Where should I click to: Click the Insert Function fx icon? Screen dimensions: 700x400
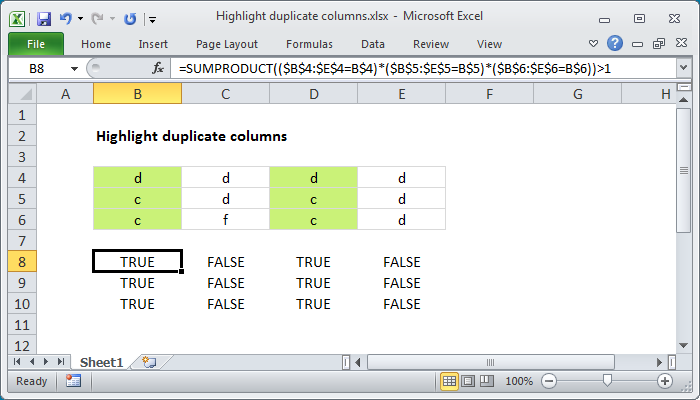[x=158, y=68]
